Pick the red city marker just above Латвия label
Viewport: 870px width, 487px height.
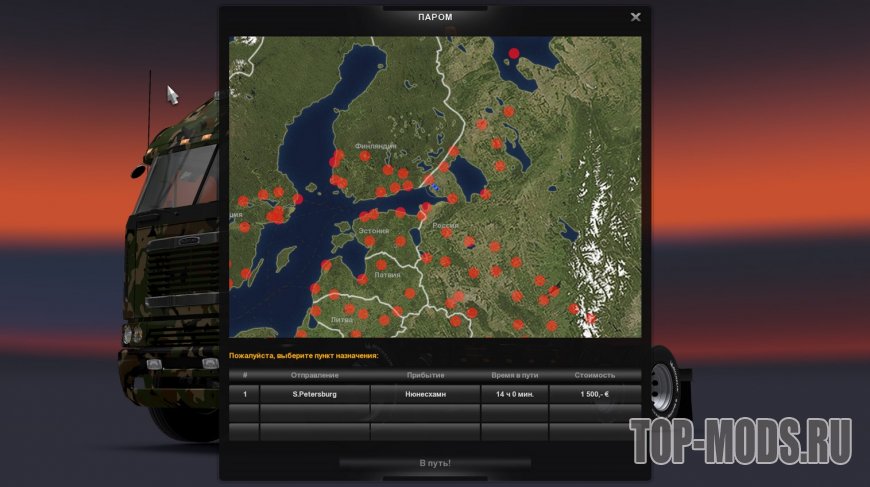click(381, 265)
